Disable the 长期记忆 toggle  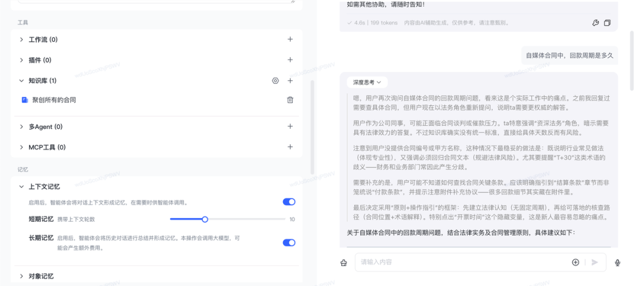[289, 243]
